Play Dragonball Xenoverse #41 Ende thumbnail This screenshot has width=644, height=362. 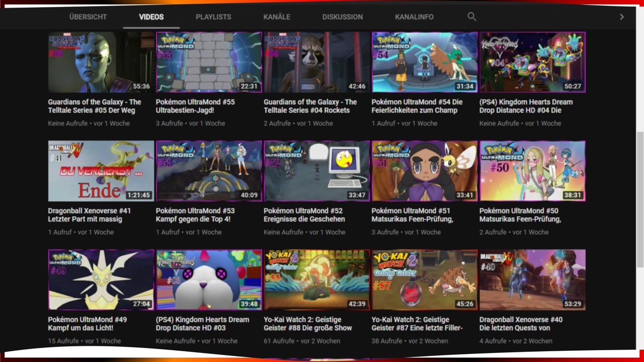[x=101, y=171]
